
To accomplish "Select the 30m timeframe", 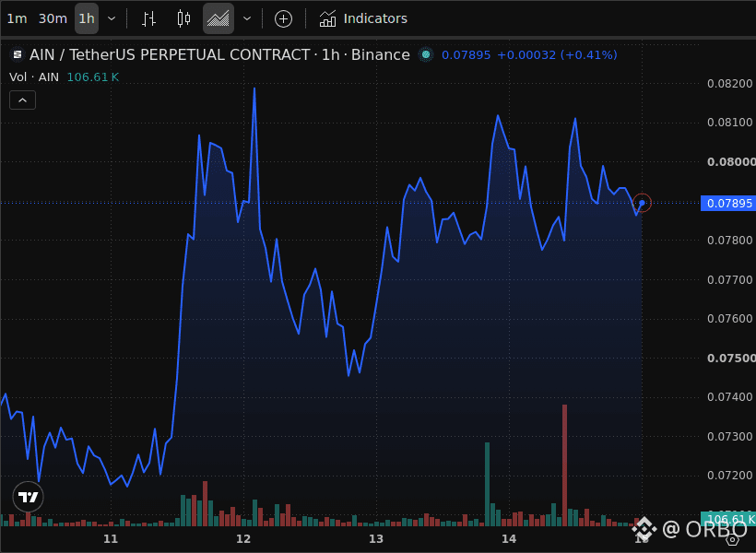I will [x=53, y=18].
